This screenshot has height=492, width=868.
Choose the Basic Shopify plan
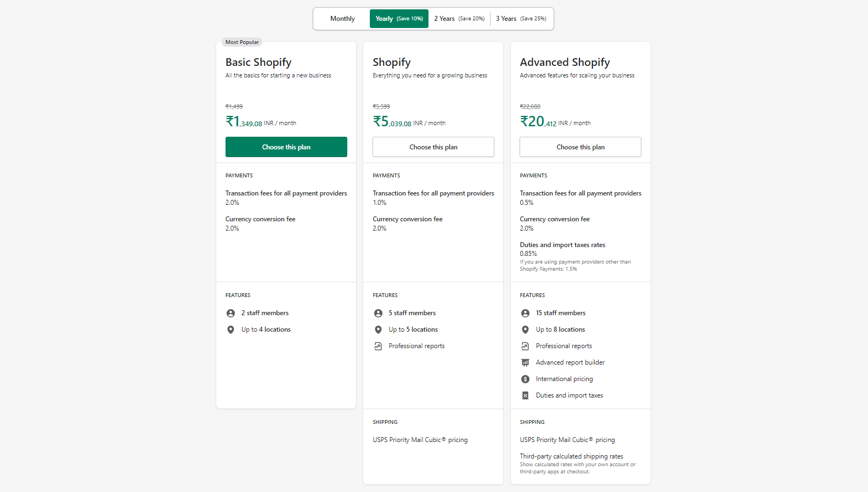[x=286, y=147]
